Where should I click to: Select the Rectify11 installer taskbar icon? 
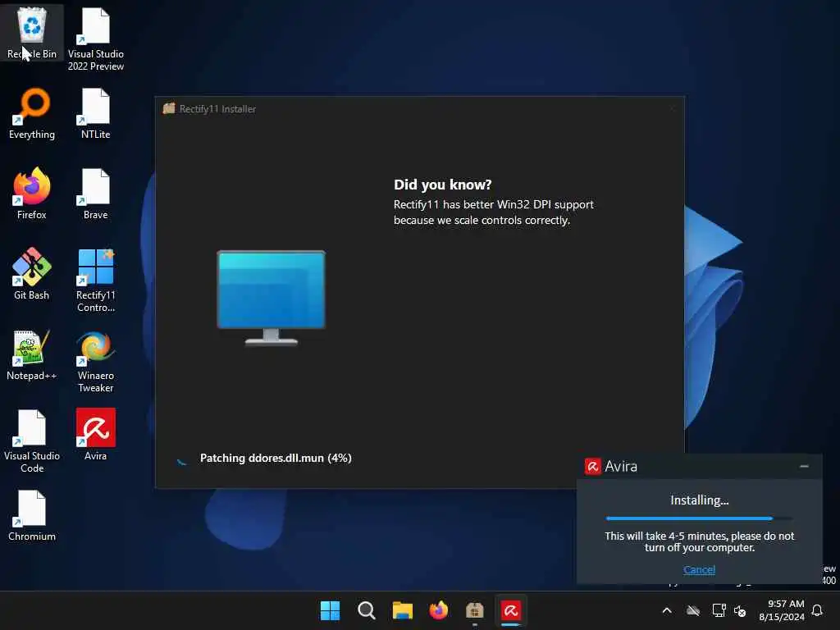pyautogui.click(x=475, y=610)
